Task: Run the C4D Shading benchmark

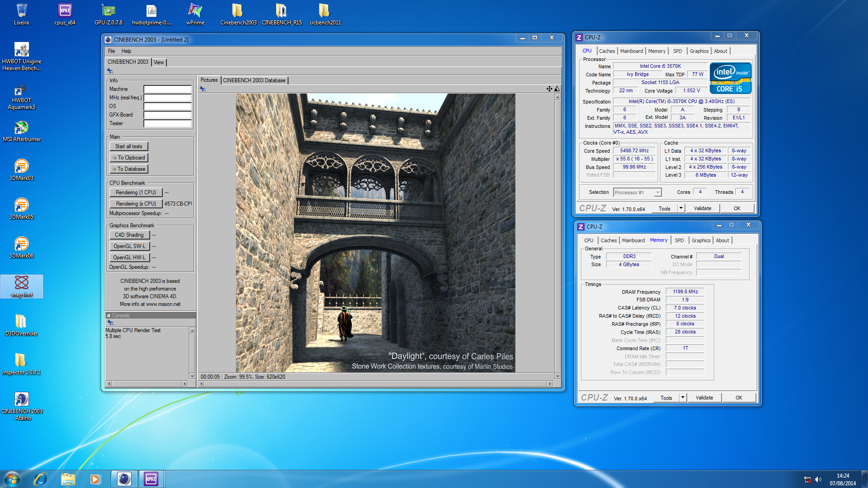Action: (129, 235)
